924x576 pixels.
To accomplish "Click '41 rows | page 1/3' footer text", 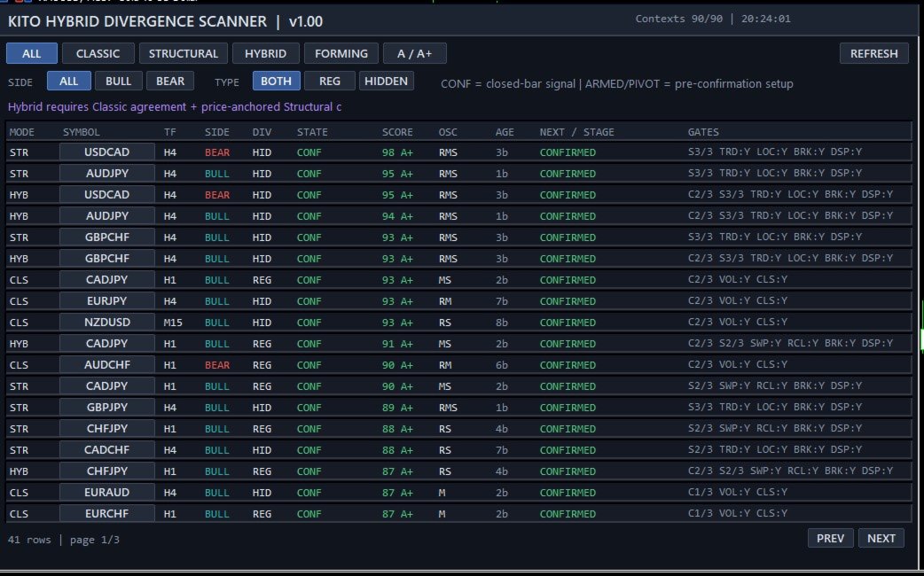I will (64, 540).
